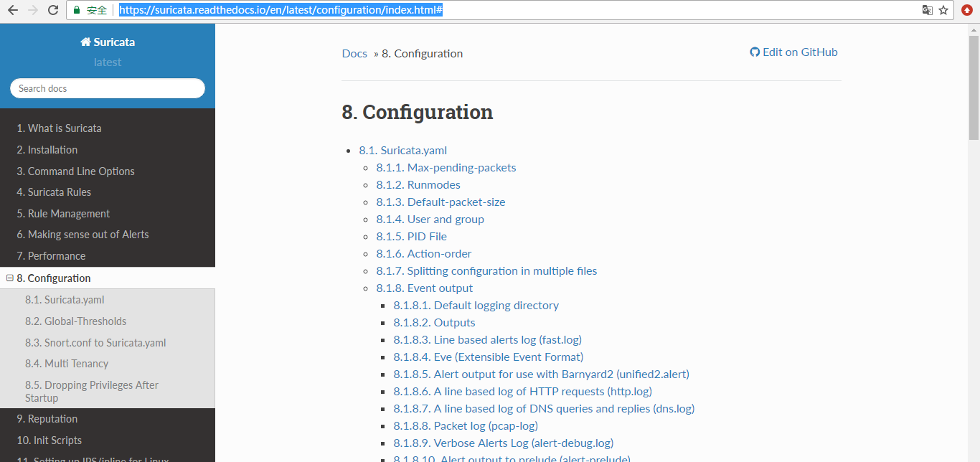The width and height of the screenshot is (980, 462).
Task: Open 8.1.4. User and group link
Action: click(x=430, y=220)
